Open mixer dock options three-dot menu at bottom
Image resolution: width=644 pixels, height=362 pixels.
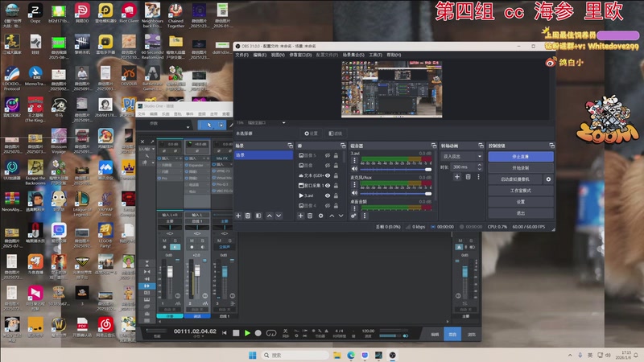tap(365, 216)
